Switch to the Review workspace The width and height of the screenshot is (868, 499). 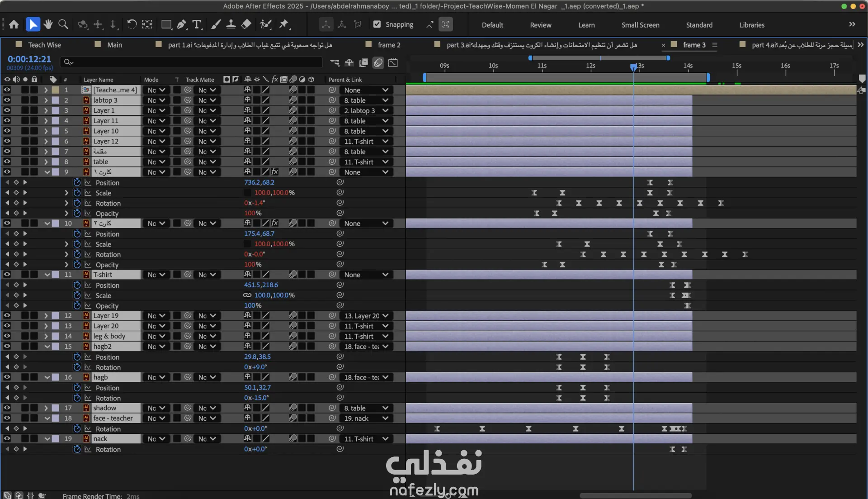[540, 25]
